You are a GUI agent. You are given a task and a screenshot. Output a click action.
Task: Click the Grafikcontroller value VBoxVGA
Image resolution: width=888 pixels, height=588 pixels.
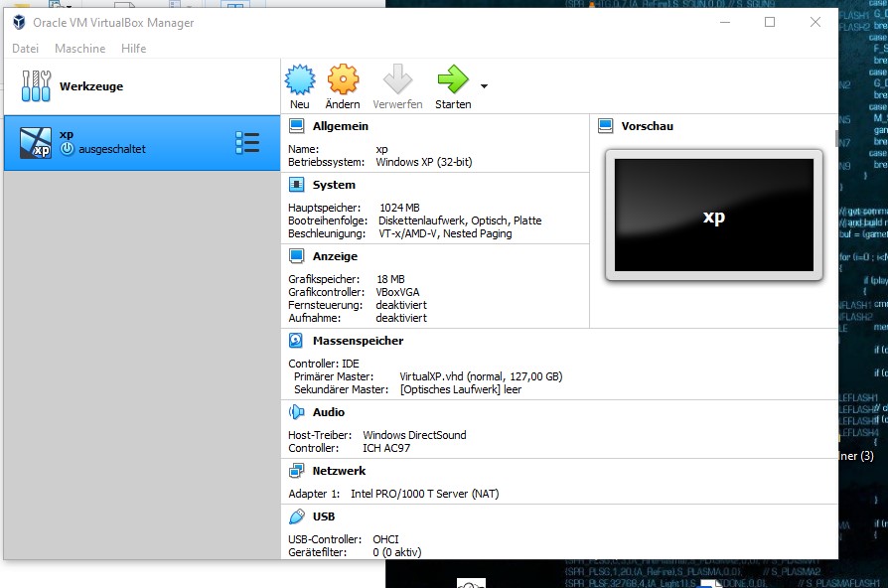(x=397, y=292)
